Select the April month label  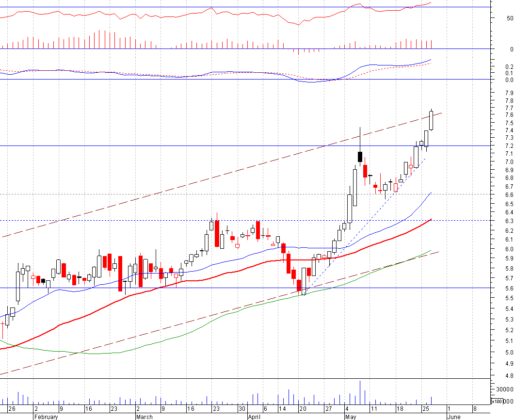(254, 417)
